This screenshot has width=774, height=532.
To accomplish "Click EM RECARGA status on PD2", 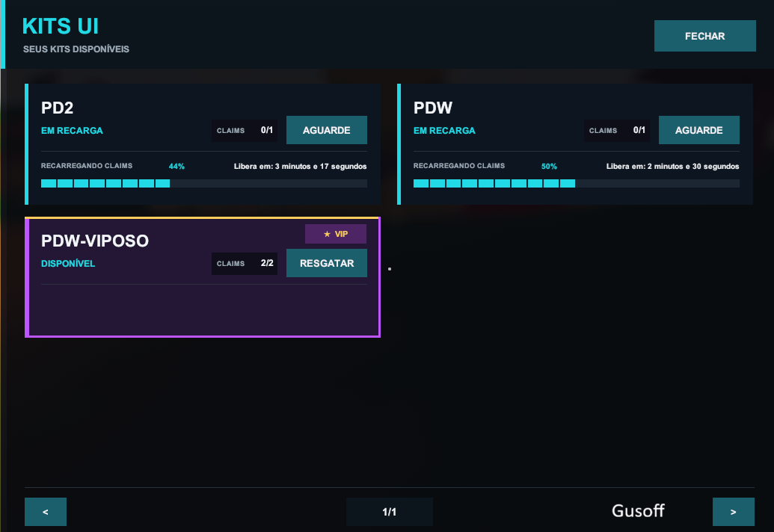I will coord(72,131).
